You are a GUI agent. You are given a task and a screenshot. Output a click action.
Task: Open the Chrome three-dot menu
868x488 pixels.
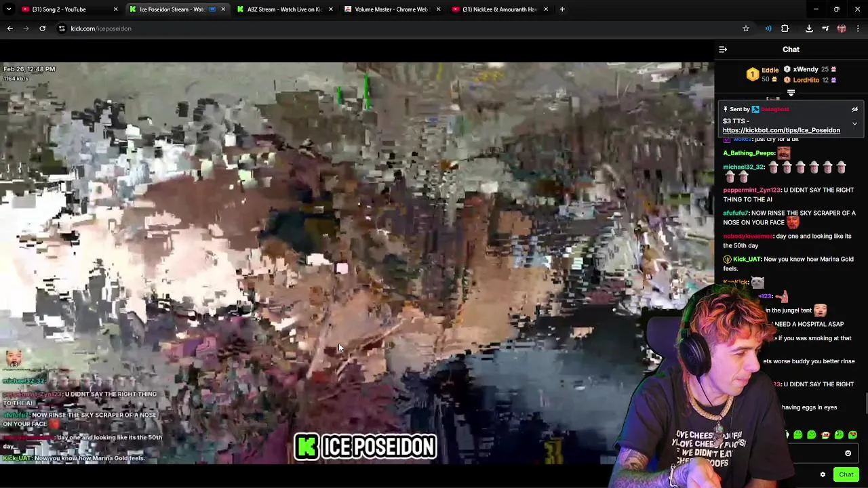coord(858,28)
